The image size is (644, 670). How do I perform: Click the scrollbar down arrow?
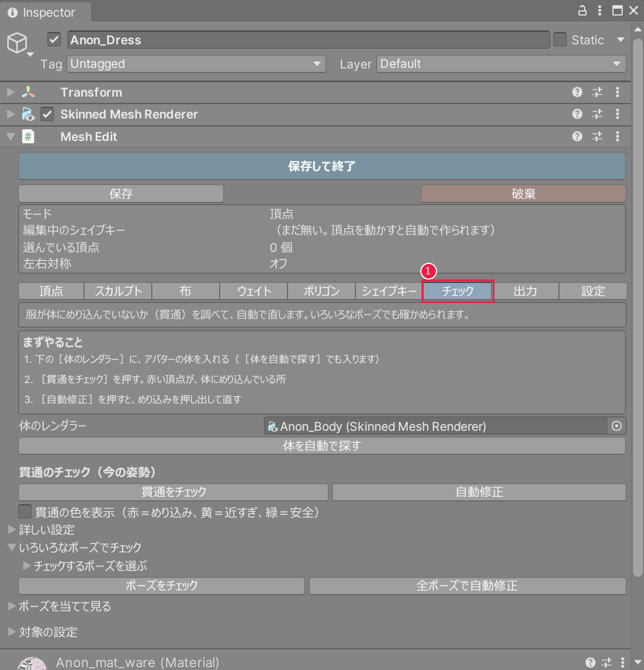pos(638,662)
